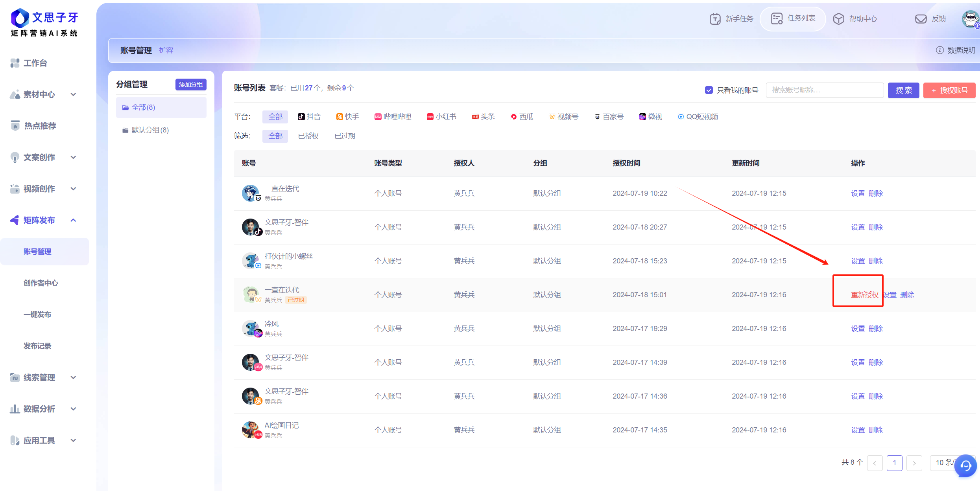Open the 一键发布 submenu item
This screenshot has width=980, height=491.
coord(37,314)
